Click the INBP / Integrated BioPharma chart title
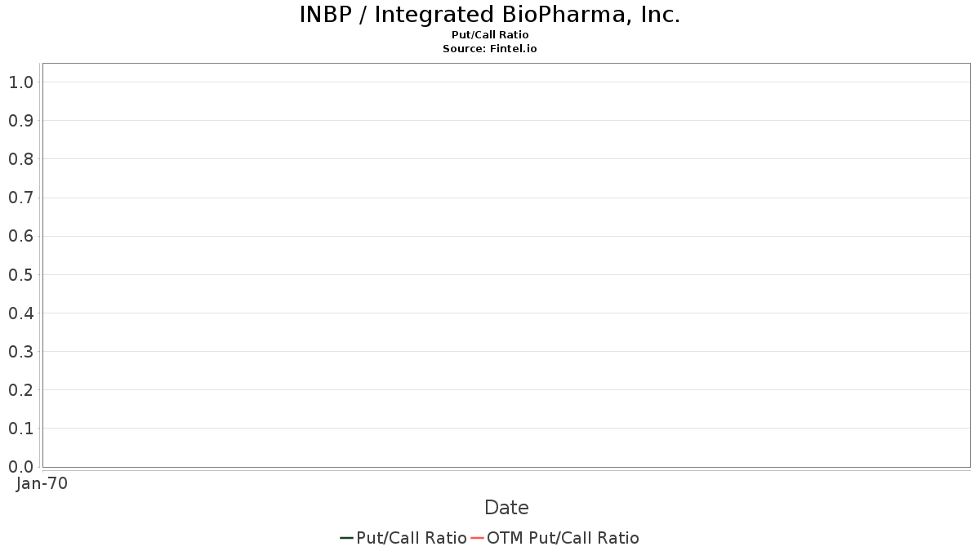The width and height of the screenshot is (980, 551). [x=490, y=15]
